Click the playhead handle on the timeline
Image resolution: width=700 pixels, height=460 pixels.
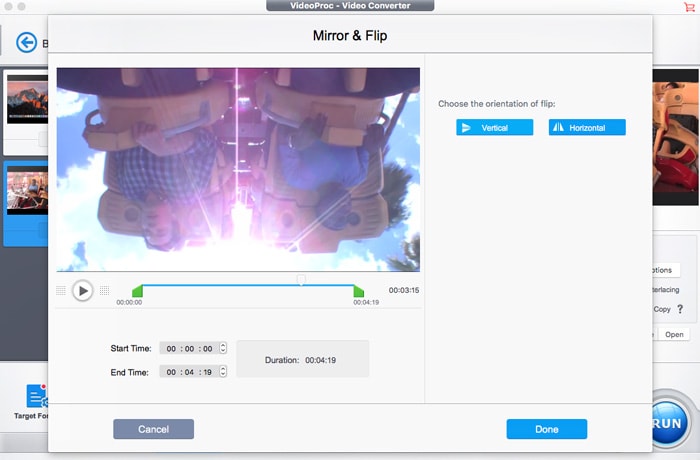pos(301,280)
